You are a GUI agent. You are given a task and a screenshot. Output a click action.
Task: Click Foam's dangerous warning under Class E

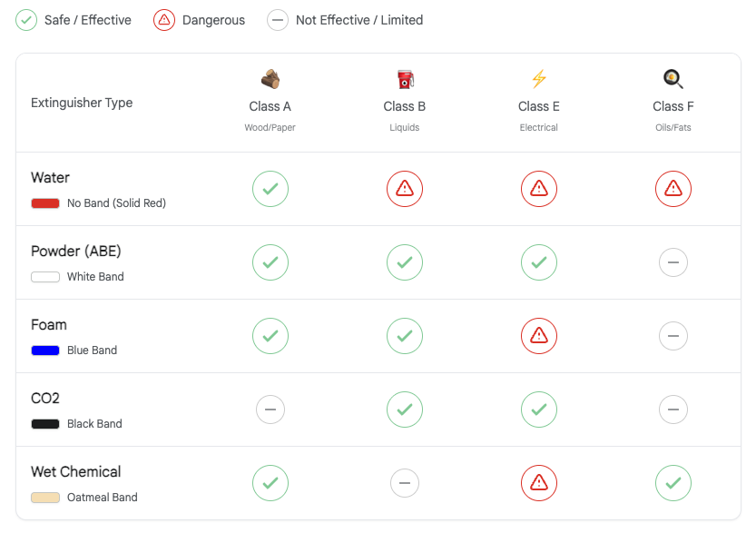point(539,336)
